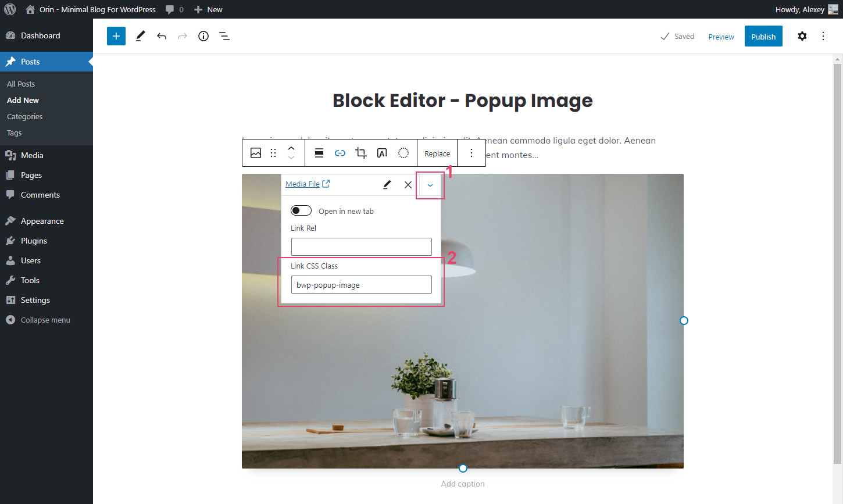Click the Link CSS Class input field

361,284
